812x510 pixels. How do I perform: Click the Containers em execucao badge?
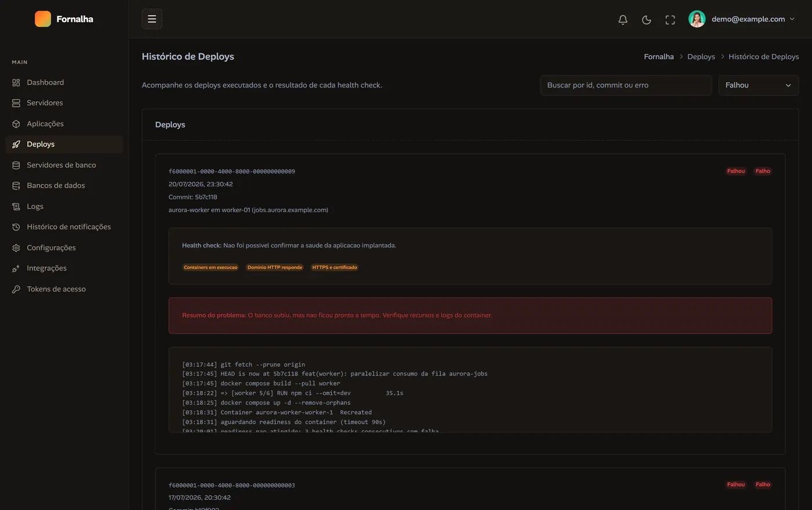coord(211,267)
